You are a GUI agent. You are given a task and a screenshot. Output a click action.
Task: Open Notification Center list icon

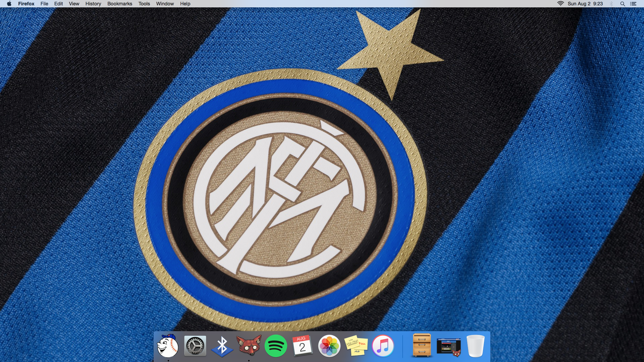coord(633,4)
